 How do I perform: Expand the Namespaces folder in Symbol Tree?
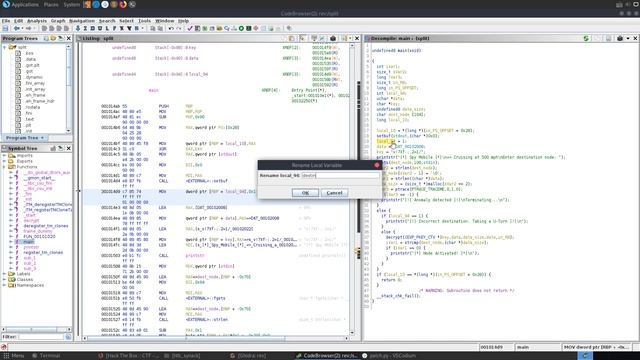click(x=5, y=285)
